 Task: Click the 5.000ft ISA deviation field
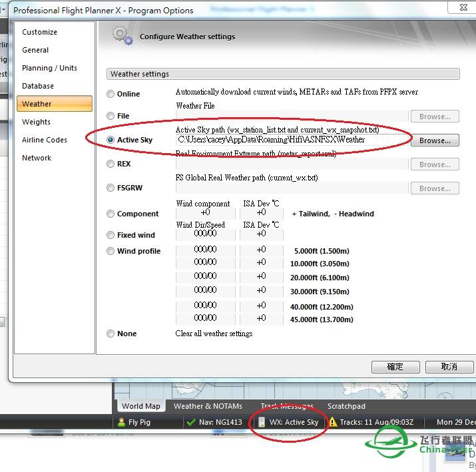(x=262, y=250)
